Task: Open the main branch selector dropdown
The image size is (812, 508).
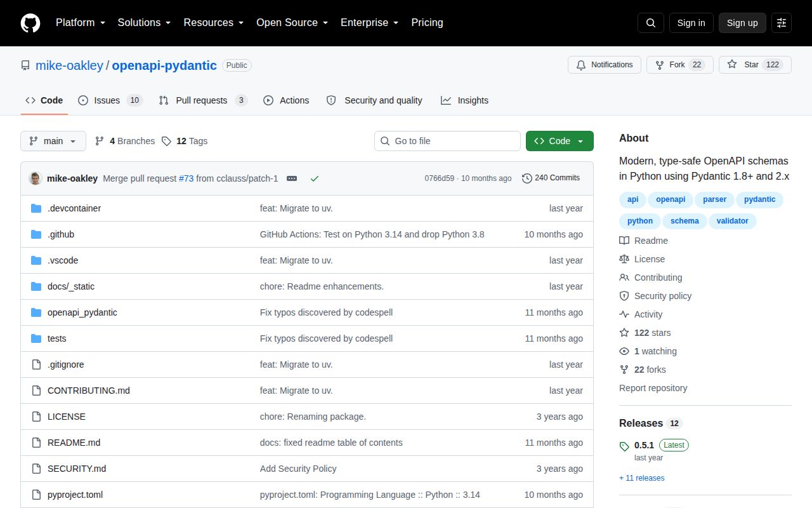Action: [53, 141]
